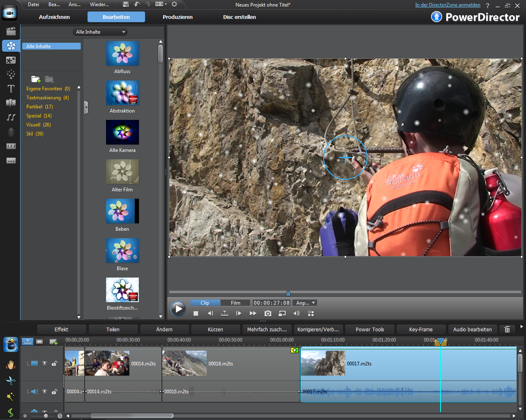Switch to the Aufzeichnen tab

point(54,17)
